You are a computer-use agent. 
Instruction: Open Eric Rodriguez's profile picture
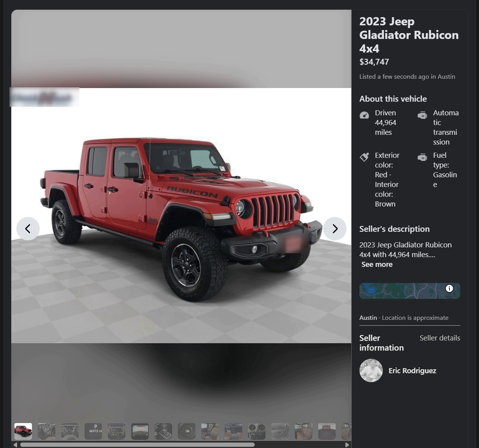[x=371, y=370]
